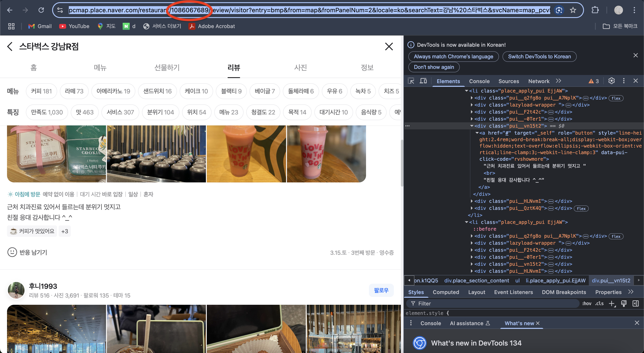Open the Console tab in DevTools

pyautogui.click(x=479, y=81)
